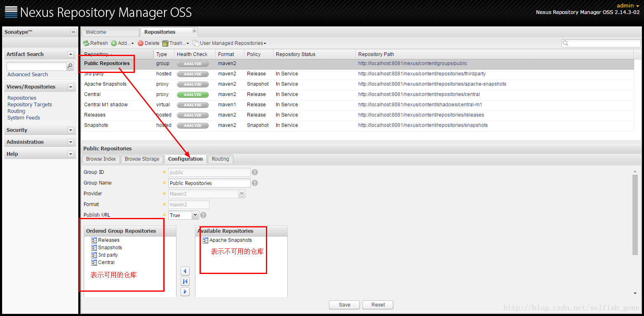Click the Group Name input field
This screenshot has width=644, height=316.
209,183
